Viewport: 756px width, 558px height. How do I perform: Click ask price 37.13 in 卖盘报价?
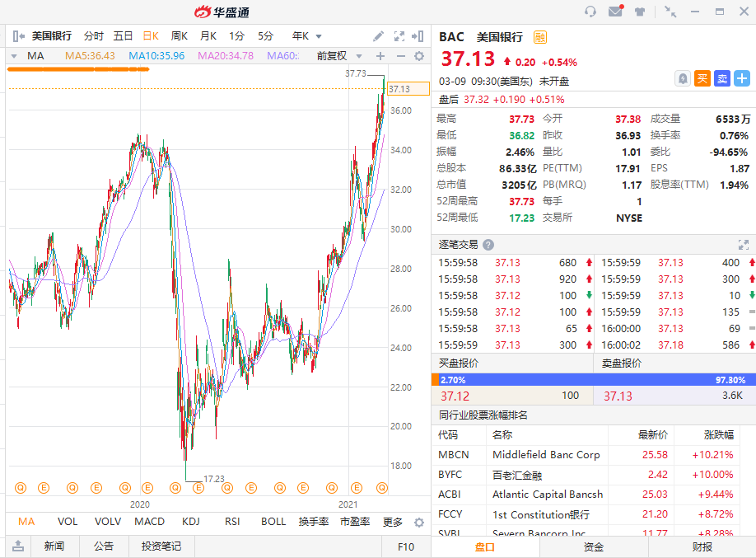tap(618, 396)
